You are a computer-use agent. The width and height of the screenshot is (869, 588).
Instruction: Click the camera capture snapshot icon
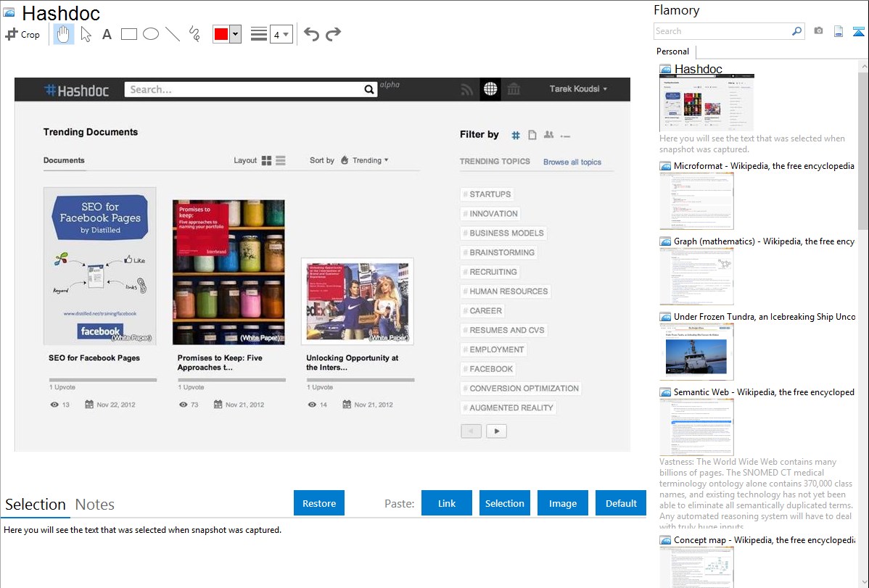point(818,31)
